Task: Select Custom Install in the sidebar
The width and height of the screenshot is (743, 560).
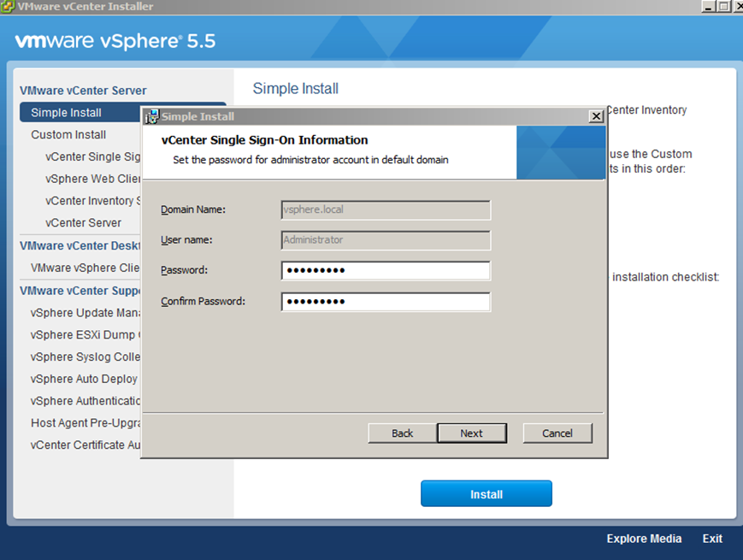Action: pos(68,134)
